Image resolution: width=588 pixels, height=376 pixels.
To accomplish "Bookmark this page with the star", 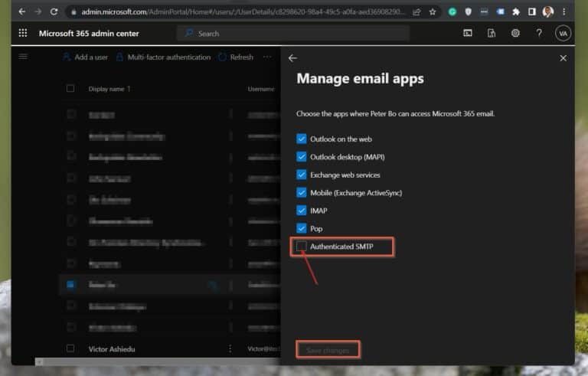I will point(433,12).
